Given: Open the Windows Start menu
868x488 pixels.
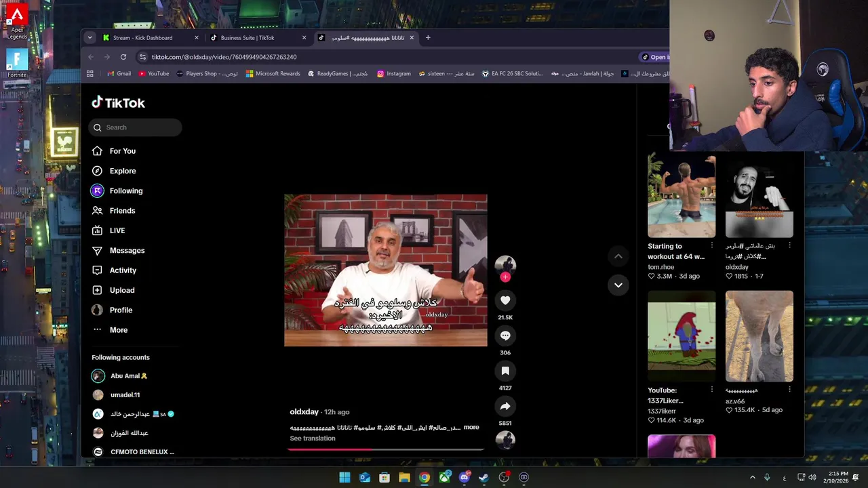Looking at the screenshot, I should (x=344, y=477).
